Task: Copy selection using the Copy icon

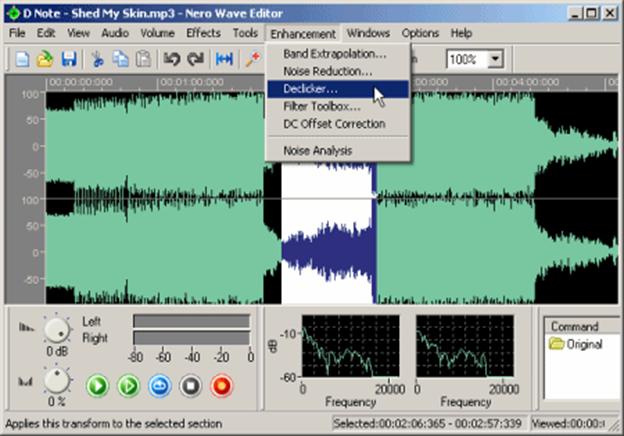Action: pyautogui.click(x=120, y=59)
